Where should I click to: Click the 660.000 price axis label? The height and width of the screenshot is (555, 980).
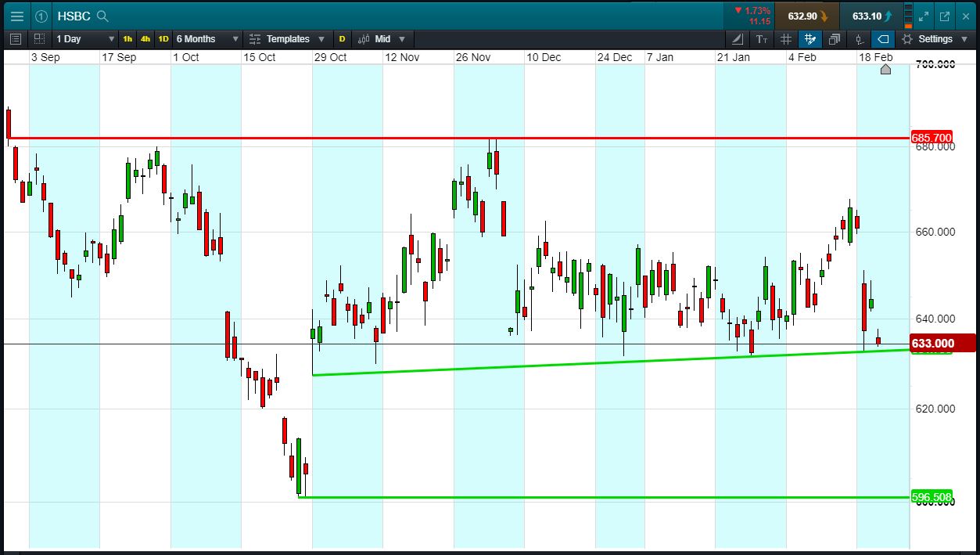pyautogui.click(x=934, y=232)
